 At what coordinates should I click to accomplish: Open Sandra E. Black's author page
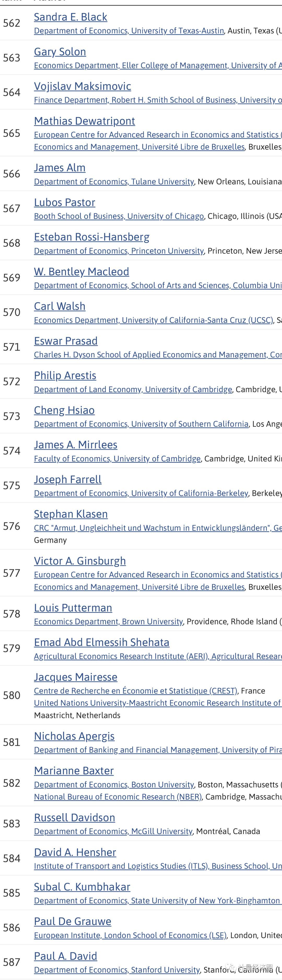(x=70, y=17)
